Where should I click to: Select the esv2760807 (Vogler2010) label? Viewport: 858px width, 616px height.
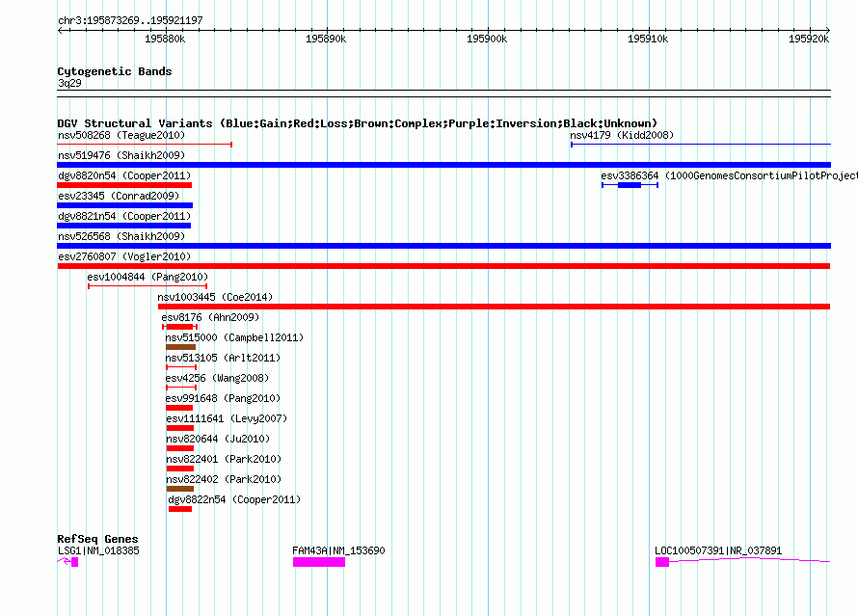124,256
